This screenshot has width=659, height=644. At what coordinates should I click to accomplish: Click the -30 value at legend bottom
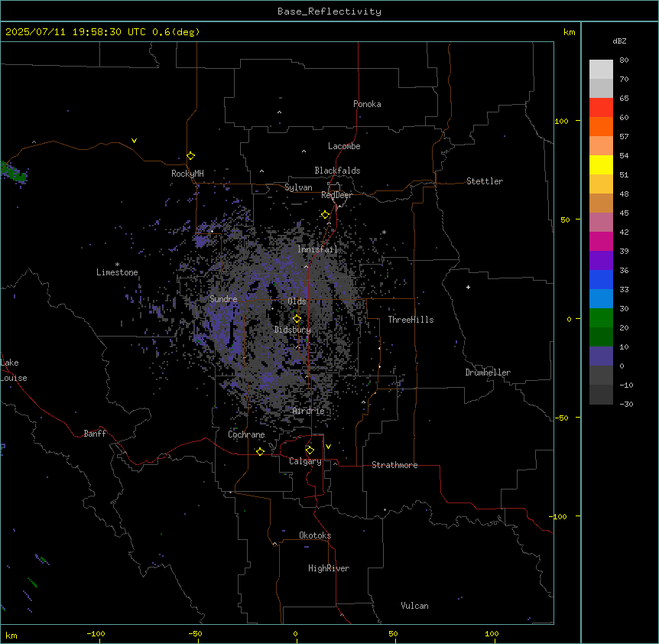tap(626, 404)
